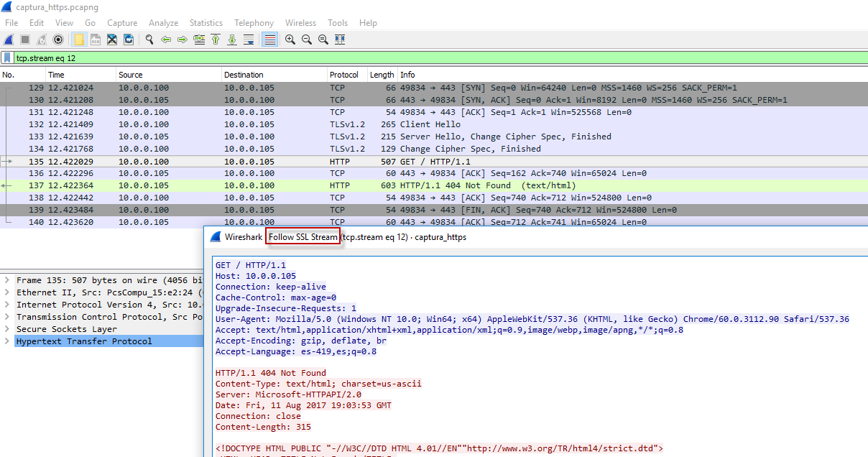Image resolution: width=868 pixels, height=457 pixels.
Task: Select packet 133 Server Hello row
Action: [x=434, y=137]
